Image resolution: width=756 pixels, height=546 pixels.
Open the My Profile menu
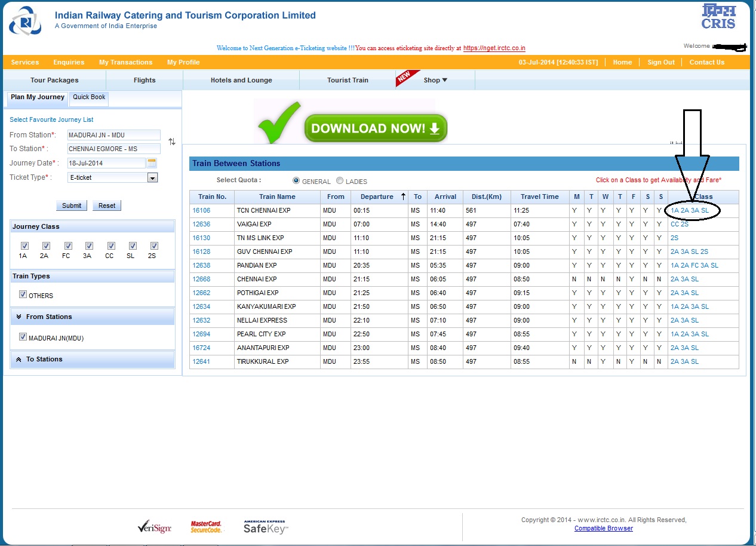point(183,62)
